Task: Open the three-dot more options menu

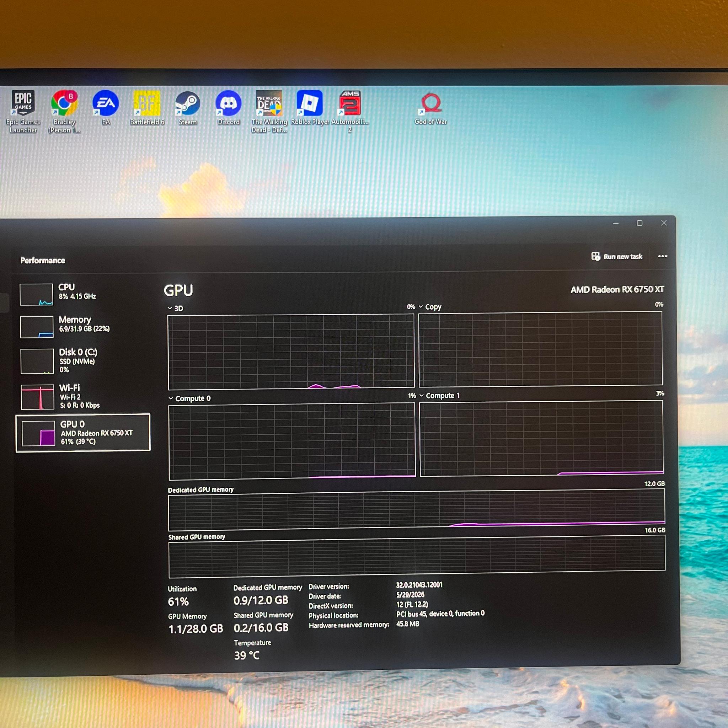Action: [x=663, y=256]
